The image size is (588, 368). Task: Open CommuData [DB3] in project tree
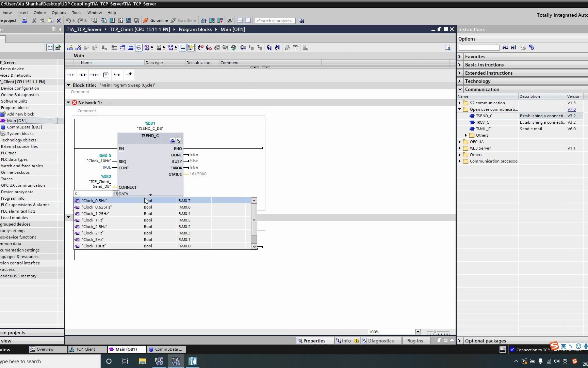click(x=24, y=127)
